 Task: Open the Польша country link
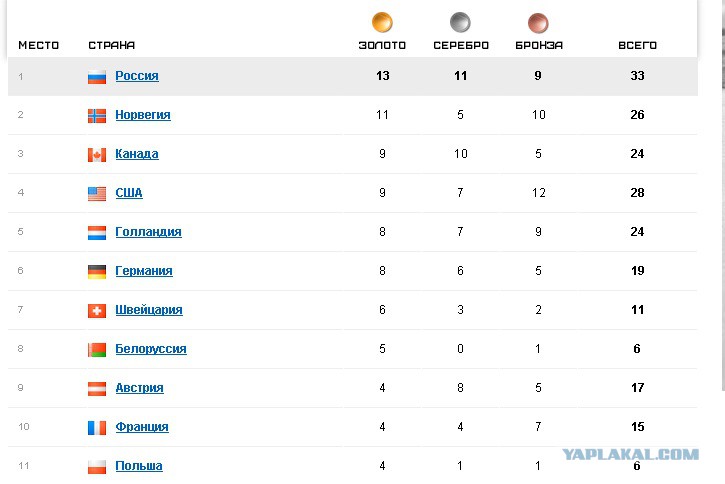tap(139, 466)
